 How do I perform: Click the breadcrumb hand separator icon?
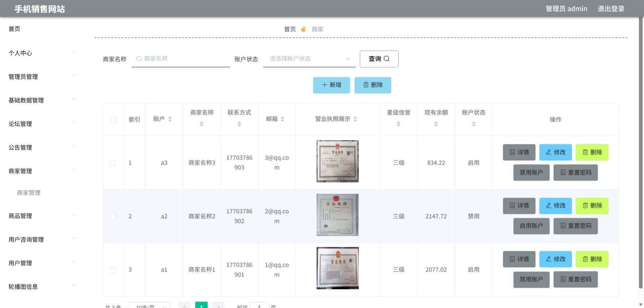[304, 29]
